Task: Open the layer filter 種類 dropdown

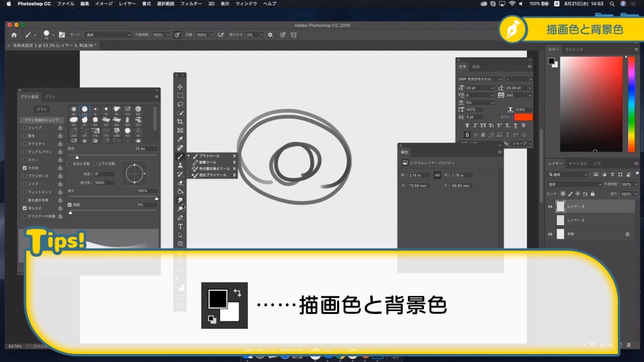Action: pyautogui.click(x=568, y=174)
